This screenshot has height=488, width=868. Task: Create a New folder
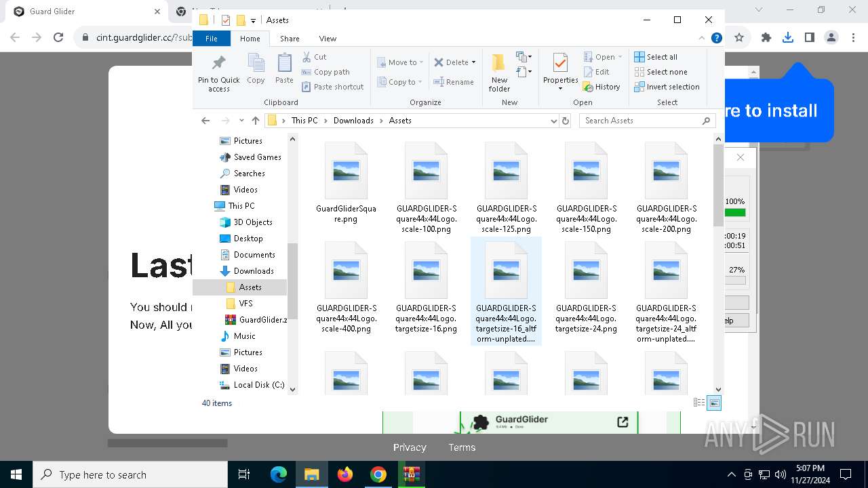point(499,73)
